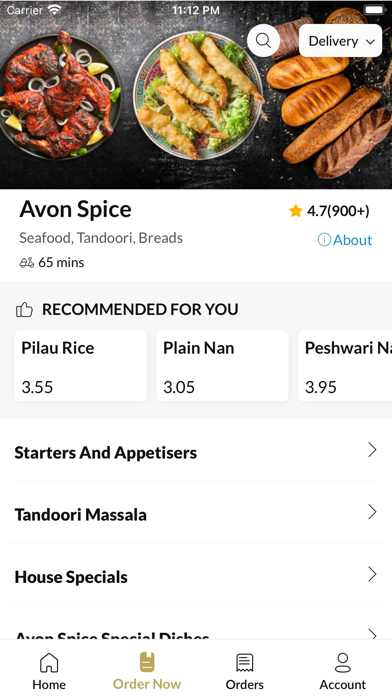
Task: Open the Orders receipt icon
Action: 244,663
